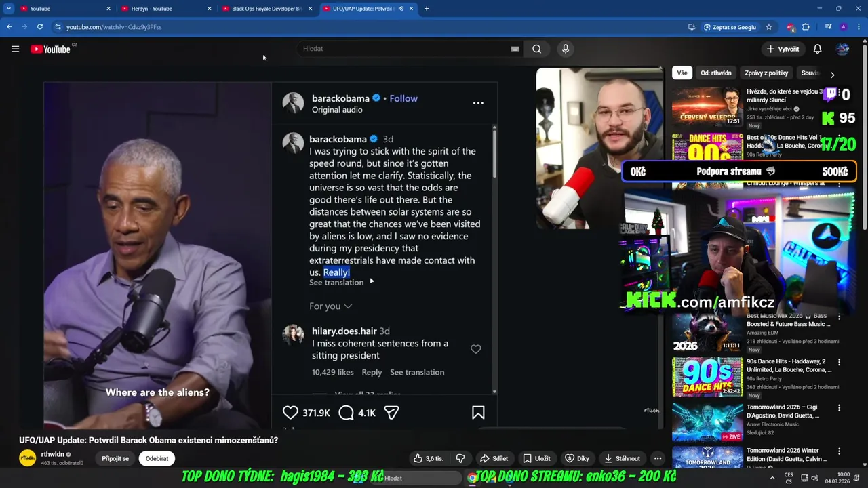The width and height of the screenshot is (868, 488).
Task: Click See translation under Obama caption
Action: tap(336, 282)
